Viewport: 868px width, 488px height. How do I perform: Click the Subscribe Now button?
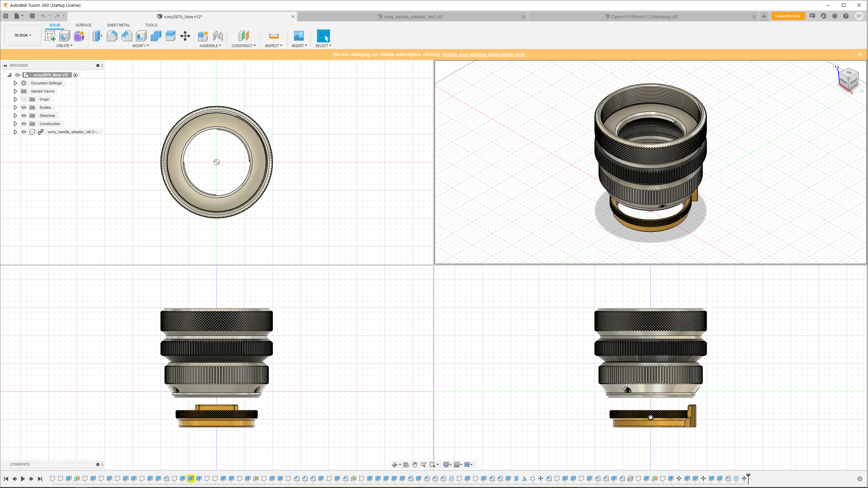point(787,16)
